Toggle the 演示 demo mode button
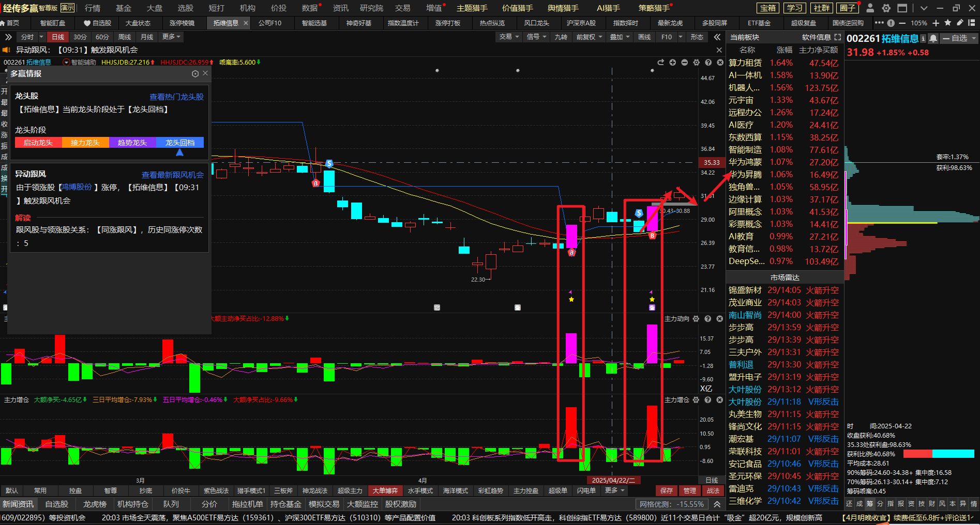The height and width of the screenshot is (525, 980). click(68, 8)
